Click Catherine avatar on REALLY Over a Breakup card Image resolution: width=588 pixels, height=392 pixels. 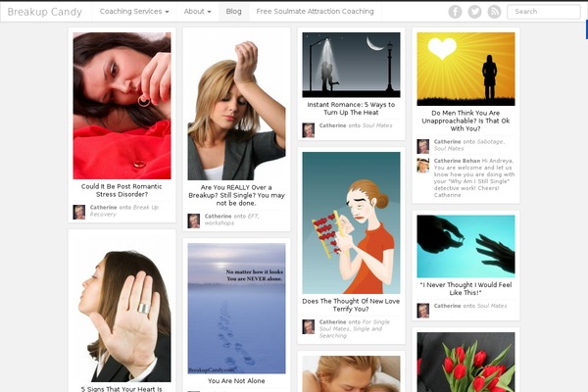(194, 220)
